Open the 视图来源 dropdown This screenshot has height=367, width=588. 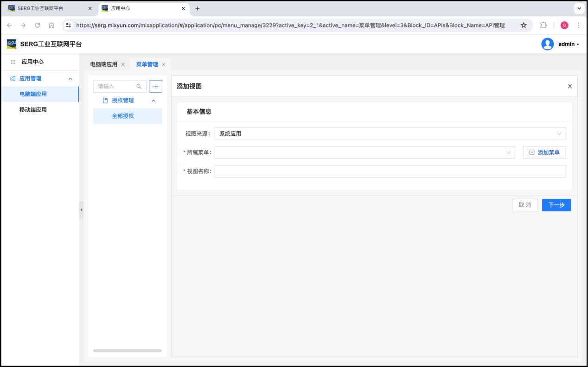pos(390,134)
